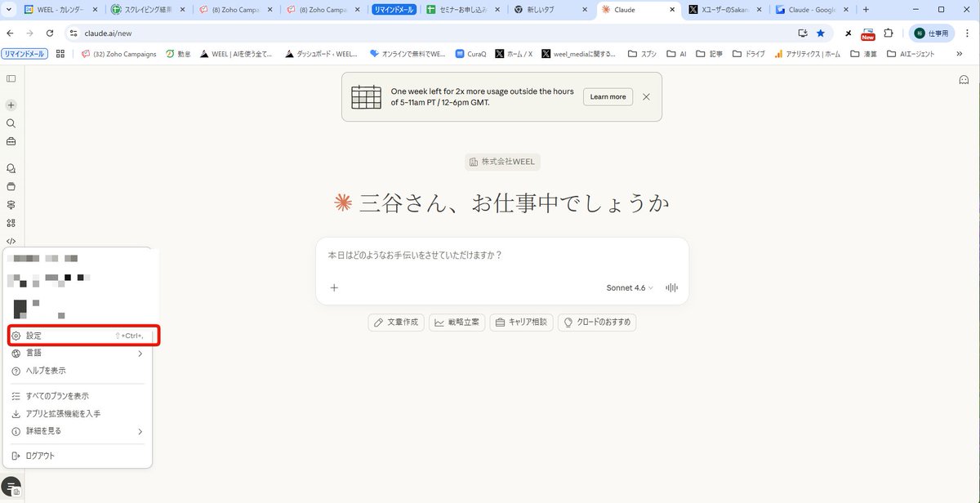This screenshot has height=503, width=980.
Task: Click the browser forward arrow
Action: click(30, 33)
